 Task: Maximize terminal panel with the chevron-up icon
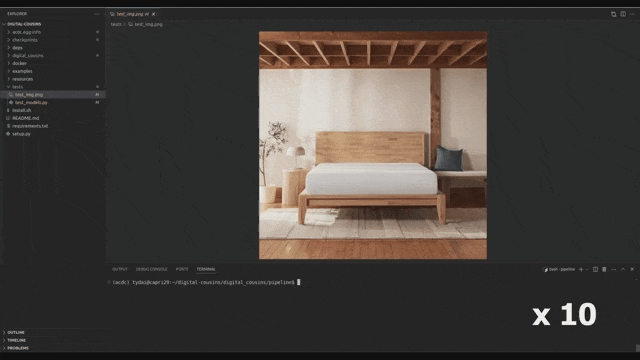tap(623, 269)
